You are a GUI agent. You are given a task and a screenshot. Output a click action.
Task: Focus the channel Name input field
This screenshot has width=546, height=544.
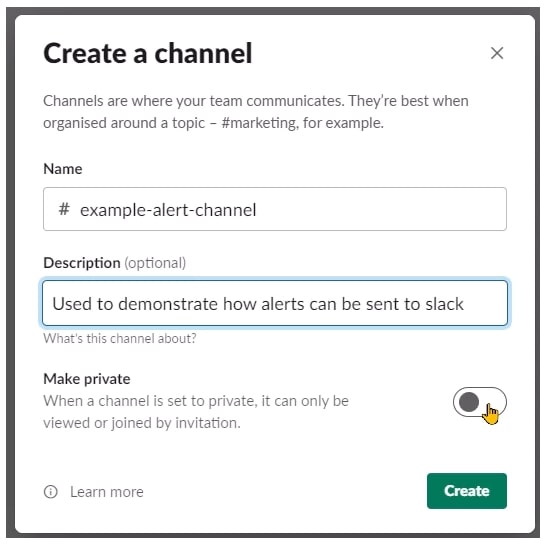[275, 209]
